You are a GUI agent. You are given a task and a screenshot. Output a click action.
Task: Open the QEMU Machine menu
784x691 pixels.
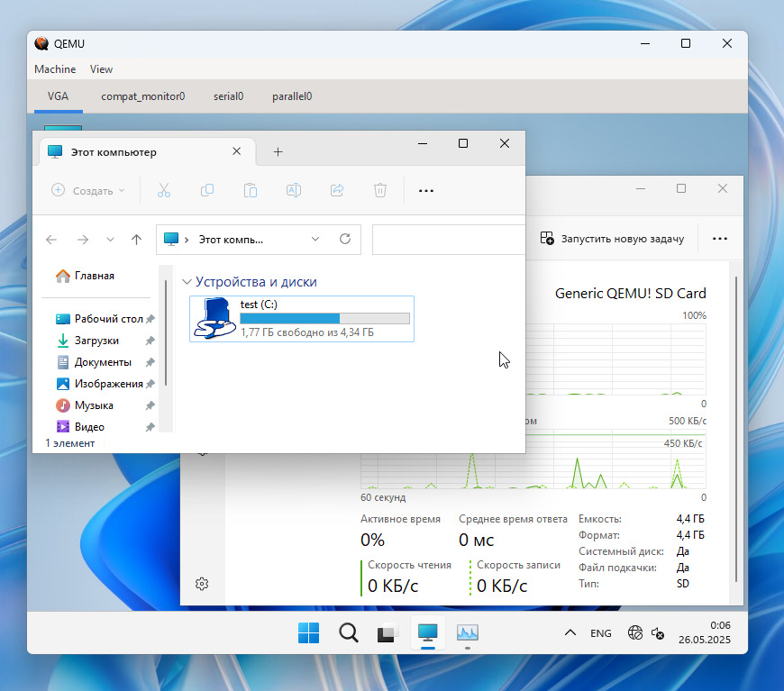tap(55, 69)
